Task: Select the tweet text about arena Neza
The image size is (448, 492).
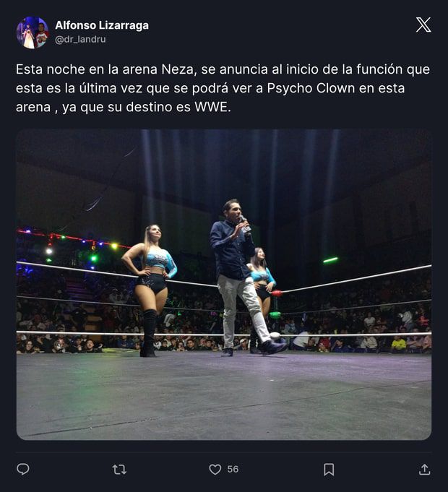Action: pyautogui.click(x=223, y=88)
